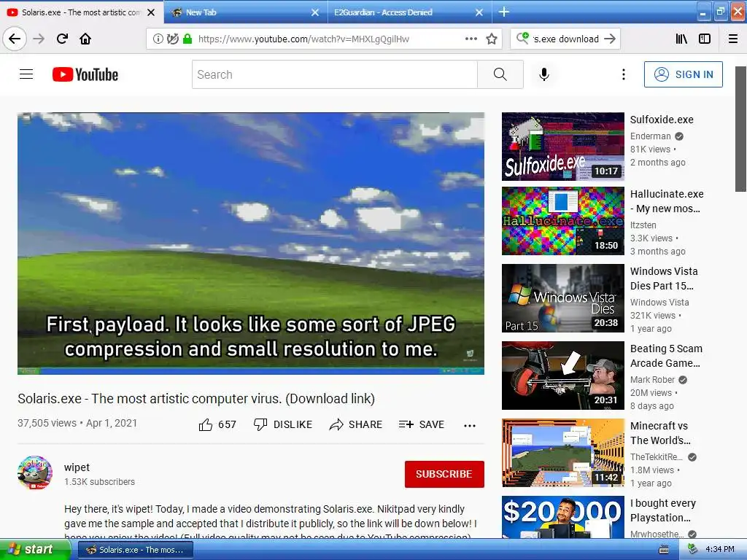The image size is (747, 560).
Task: Click the browser forward arrow
Action: [39, 39]
